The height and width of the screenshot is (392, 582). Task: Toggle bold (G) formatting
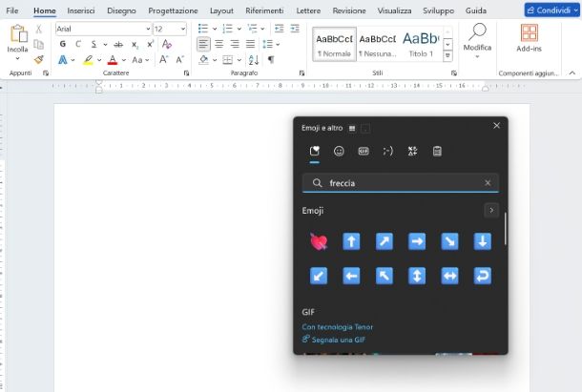coord(63,44)
